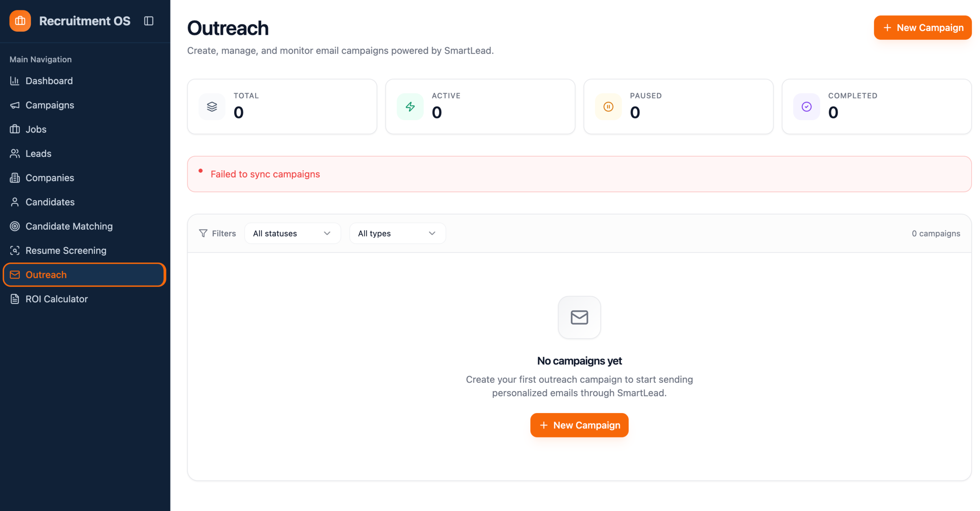Click the Outreach page heading
This screenshot has height=511, width=980.
pos(228,28)
